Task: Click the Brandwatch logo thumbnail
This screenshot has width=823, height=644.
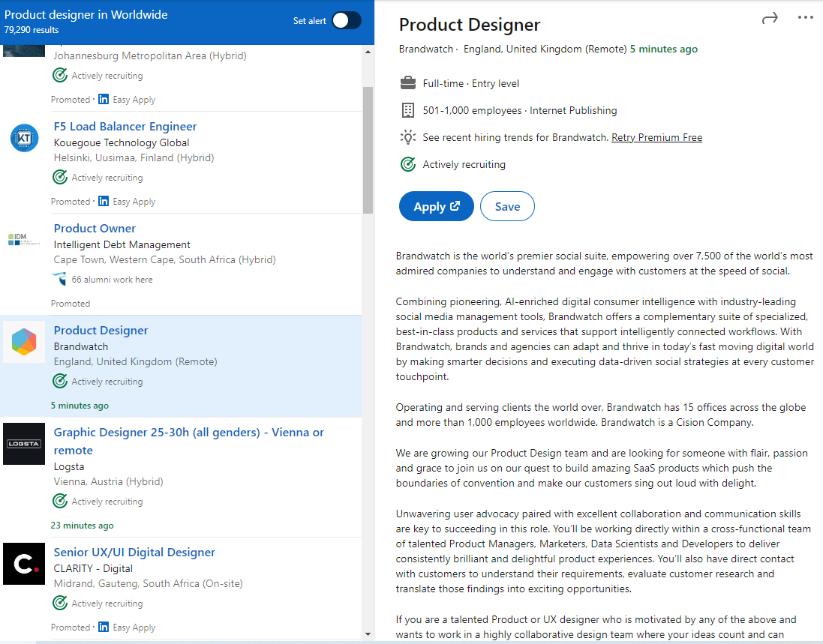Action: [24, 342]
